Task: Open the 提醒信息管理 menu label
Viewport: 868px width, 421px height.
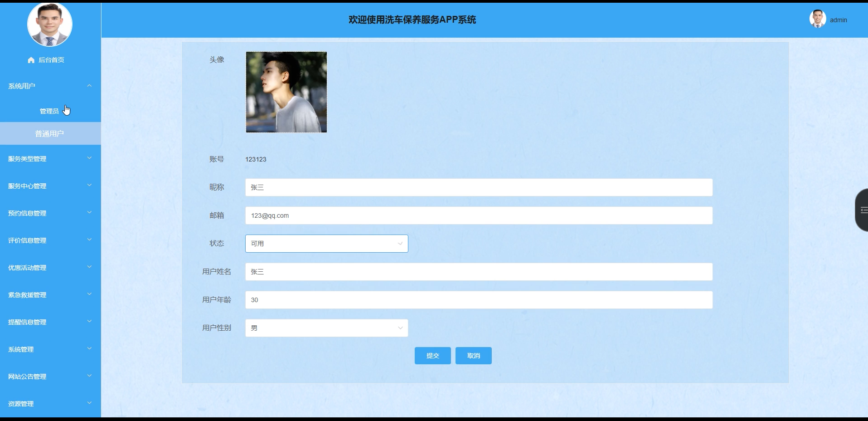Action: [27, 322]
